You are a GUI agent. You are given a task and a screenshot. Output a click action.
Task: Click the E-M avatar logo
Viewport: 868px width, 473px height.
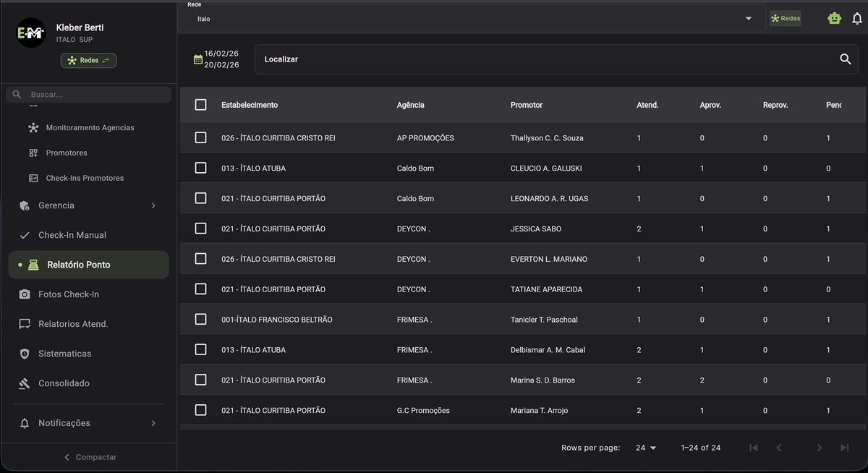[x=31, y=33]
